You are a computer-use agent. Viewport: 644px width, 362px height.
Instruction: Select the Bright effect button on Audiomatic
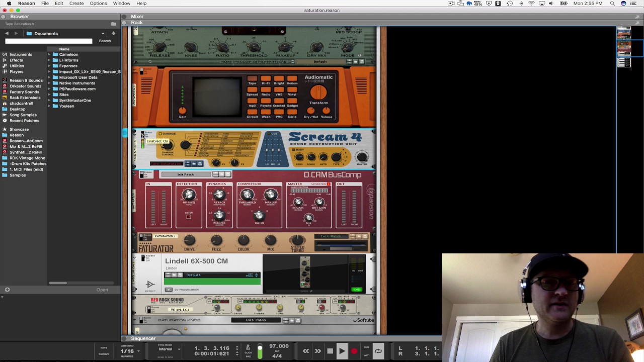(x=279, y=79)
